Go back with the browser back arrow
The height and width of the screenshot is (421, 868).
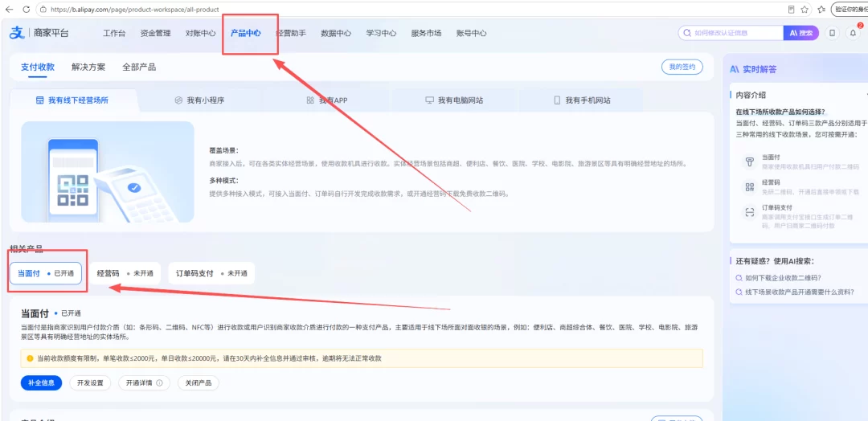click(9, 10)
